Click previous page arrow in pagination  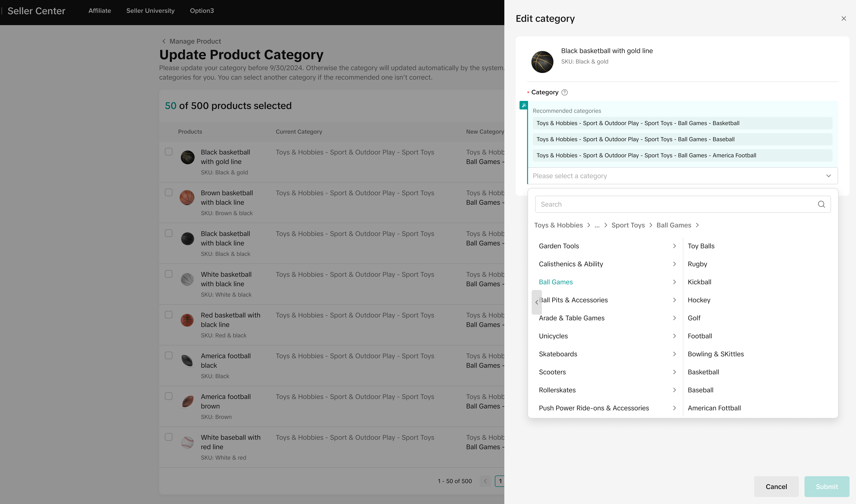tap(485, 481)
